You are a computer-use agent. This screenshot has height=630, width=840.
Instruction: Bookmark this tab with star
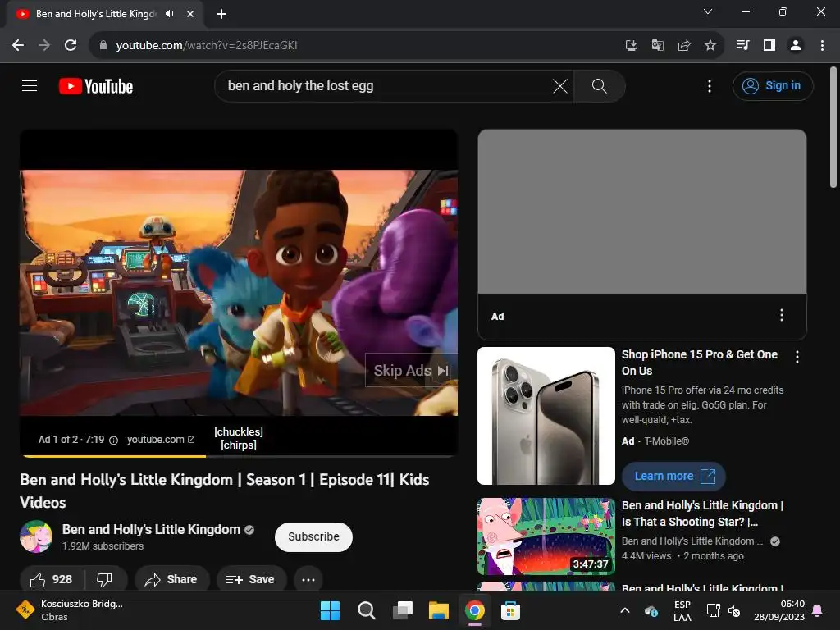click(710, 46)
